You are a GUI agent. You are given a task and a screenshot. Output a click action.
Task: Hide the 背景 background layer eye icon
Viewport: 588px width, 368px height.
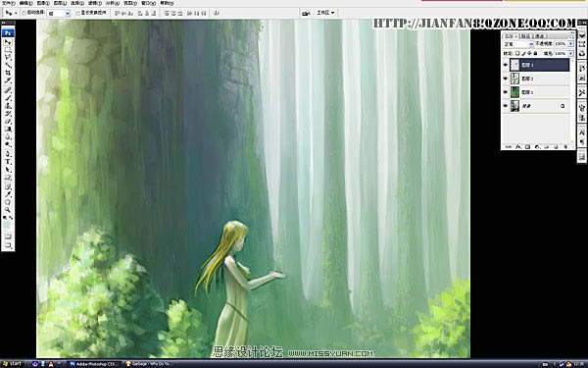[506, 106]
